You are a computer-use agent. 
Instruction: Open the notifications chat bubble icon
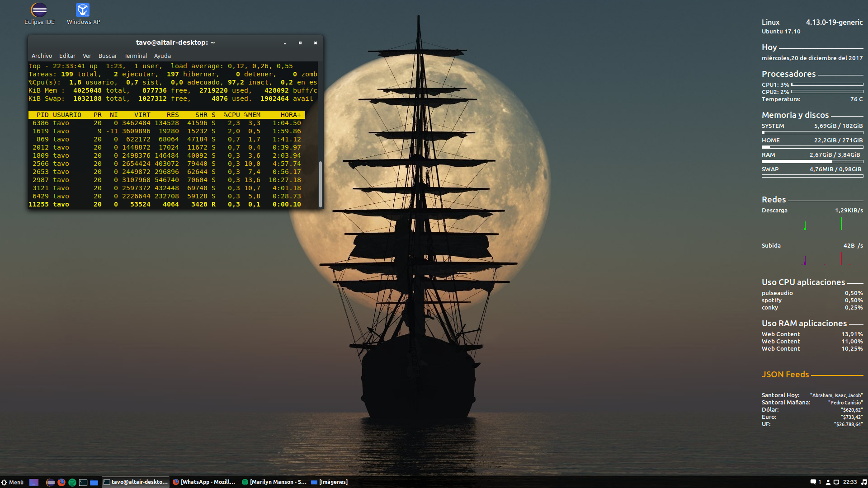(x=813, y=482)
